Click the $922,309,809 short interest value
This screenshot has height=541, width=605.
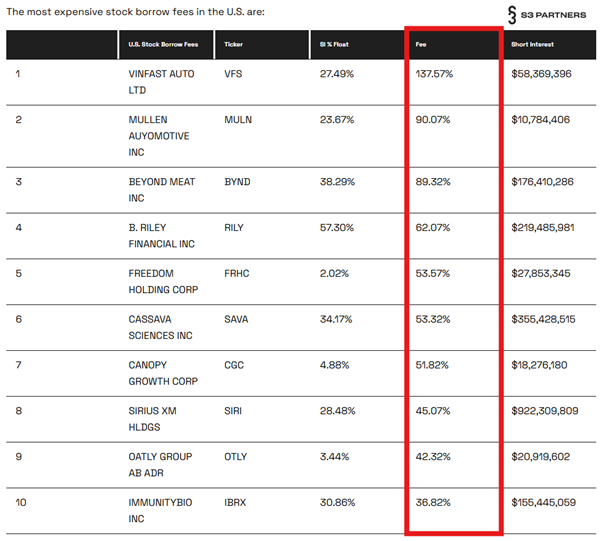pos(543,410)
